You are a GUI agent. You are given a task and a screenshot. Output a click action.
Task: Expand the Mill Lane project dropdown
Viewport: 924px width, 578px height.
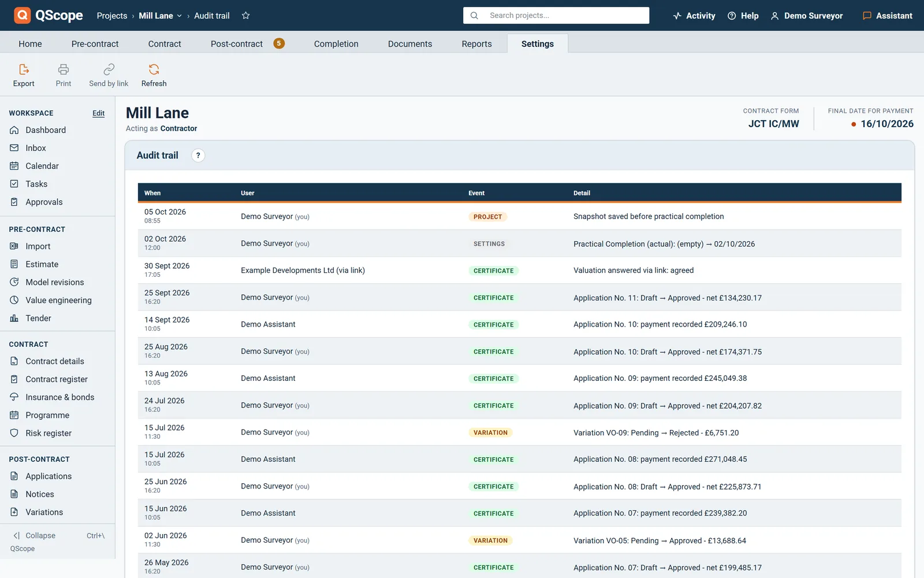[160, 16]
